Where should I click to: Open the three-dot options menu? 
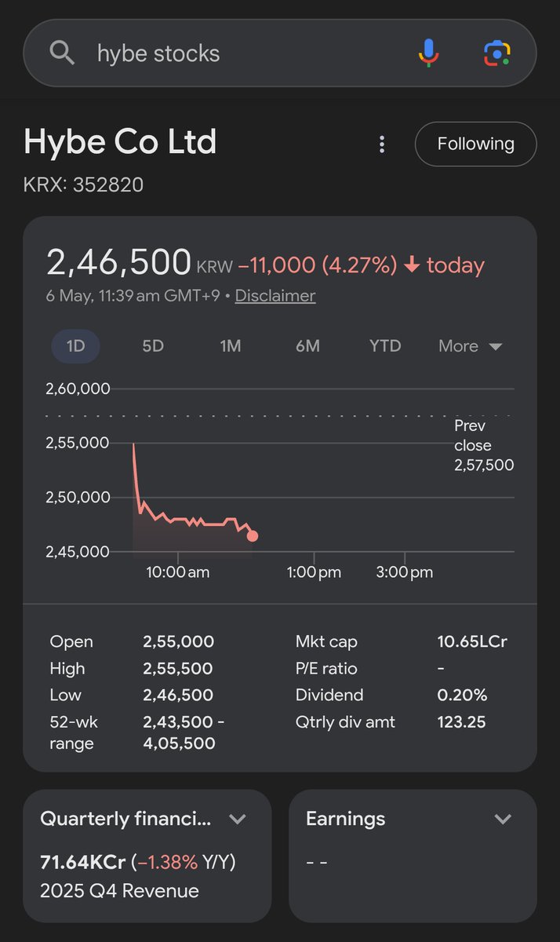(382, 144)
